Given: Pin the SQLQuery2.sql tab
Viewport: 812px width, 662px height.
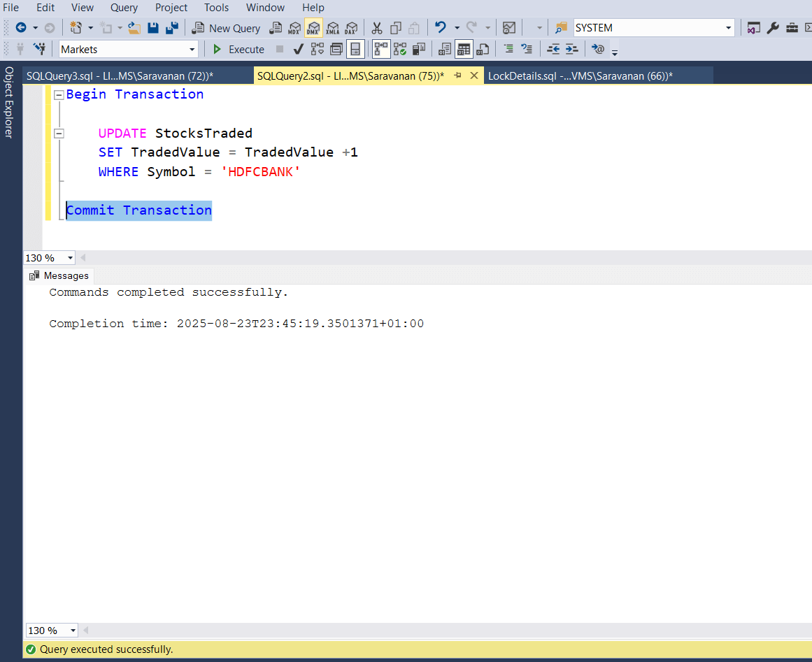Looking at the screenshot, I should coord(457,75).
